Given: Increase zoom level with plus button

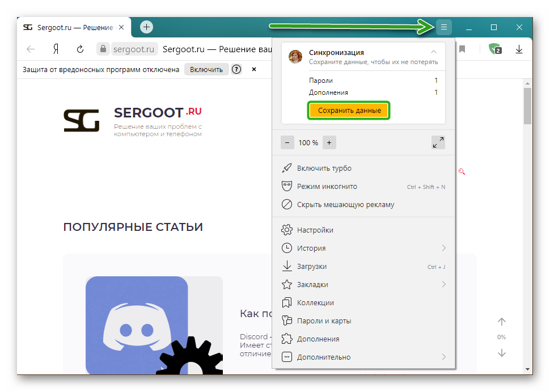Looking at the screenshot, I should coord(329,142).
